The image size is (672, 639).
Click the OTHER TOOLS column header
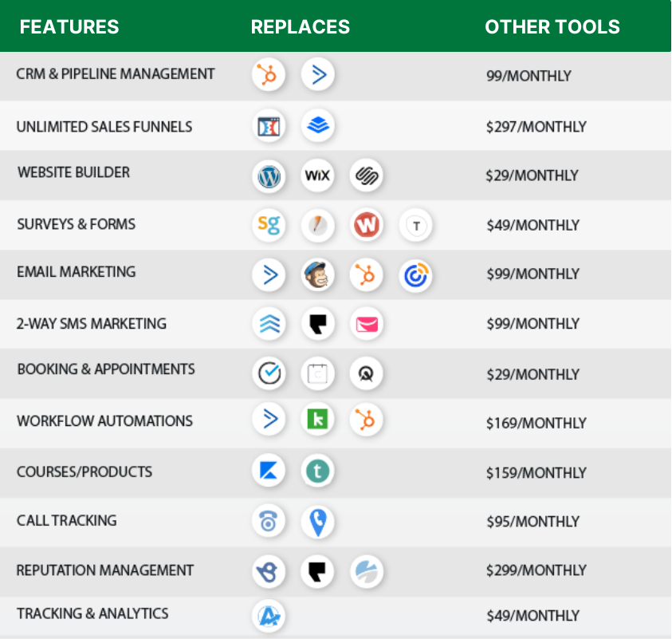pos(552,26)
